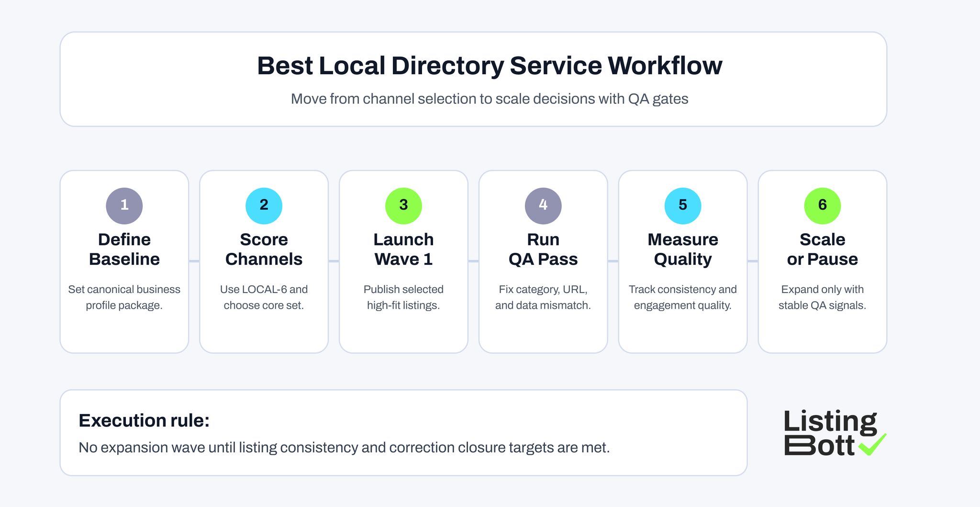The width and height of the screenshot is (980, 507).
Task: Click the subtitle about QA gates
Action: 490,100
